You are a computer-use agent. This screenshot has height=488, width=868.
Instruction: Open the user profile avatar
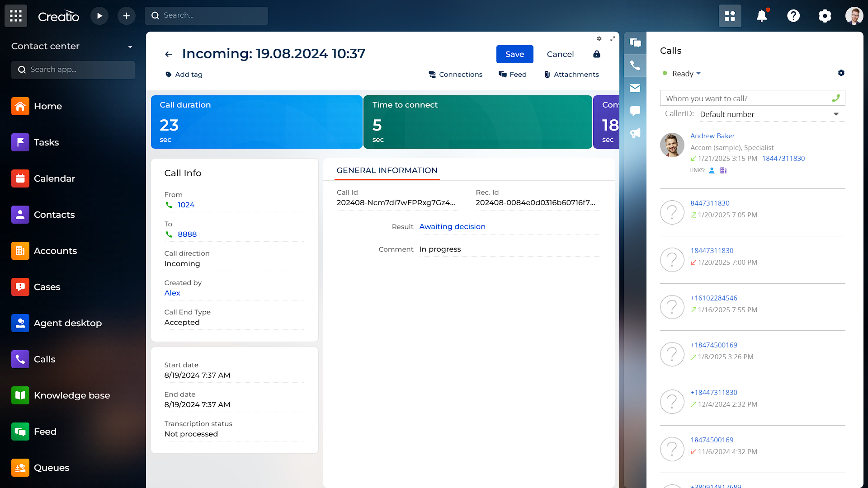(x=854, y=16)
